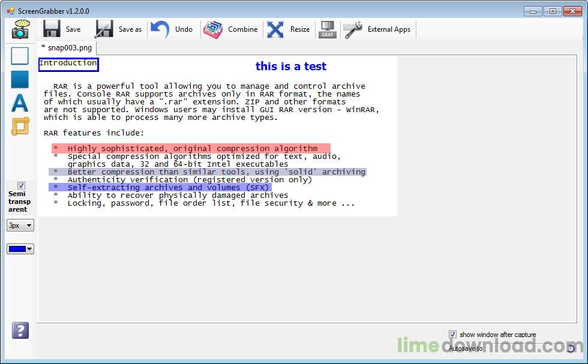The height and width of the screenshot is (364, 588).
Task: Choose the Resize tool in toolbar
Action: coord(288,29)
